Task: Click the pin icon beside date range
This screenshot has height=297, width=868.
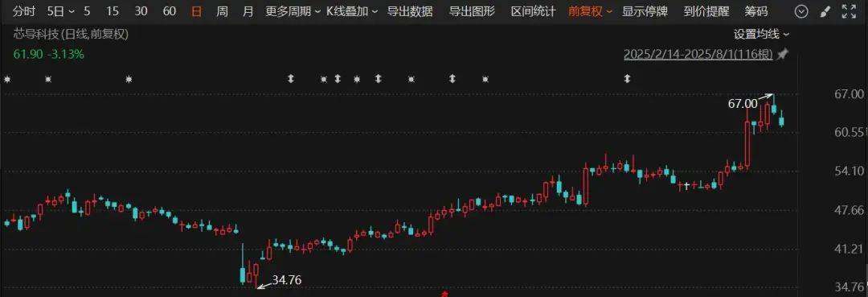Action: (782, 54)
